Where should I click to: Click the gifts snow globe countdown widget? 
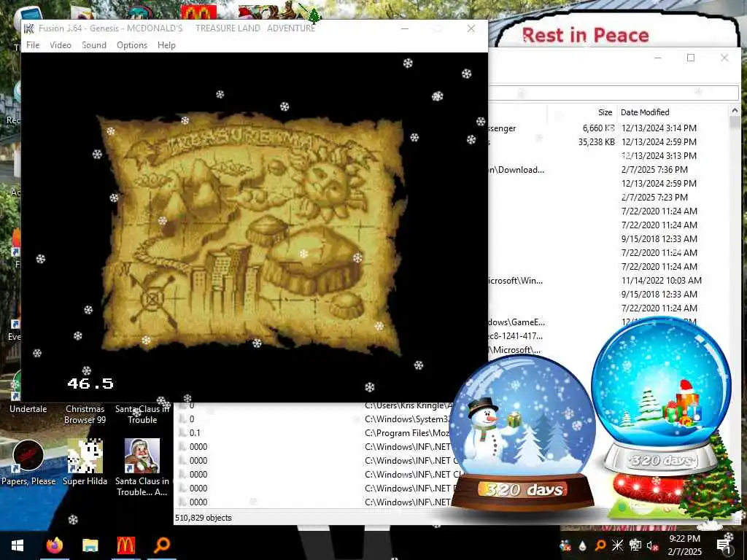coord(661,395)
